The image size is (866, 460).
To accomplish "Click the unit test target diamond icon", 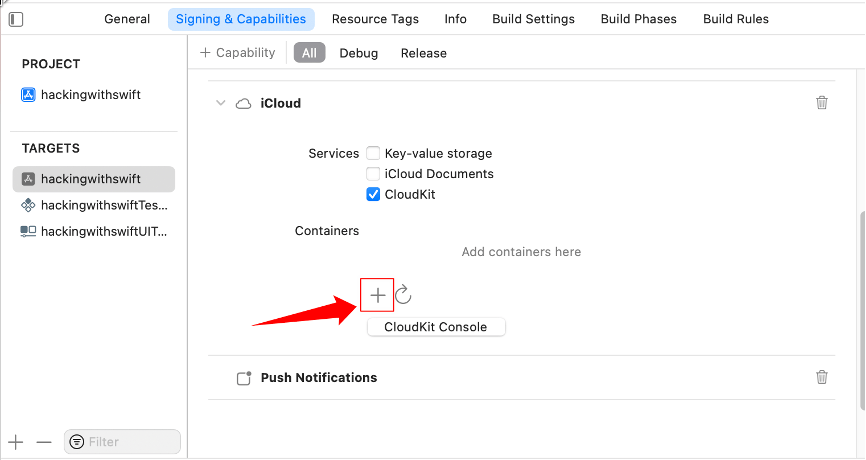I will click(x=28, y=205).
